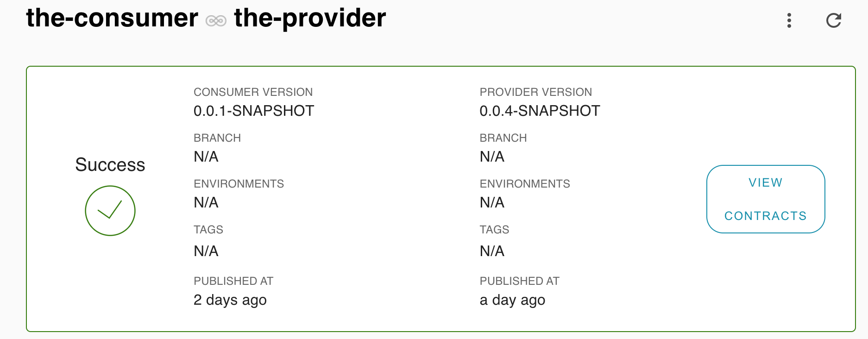Click consumer version 0.0.1-SNAPSHOT
868x339 pixels.
click(x=254, y=111)
